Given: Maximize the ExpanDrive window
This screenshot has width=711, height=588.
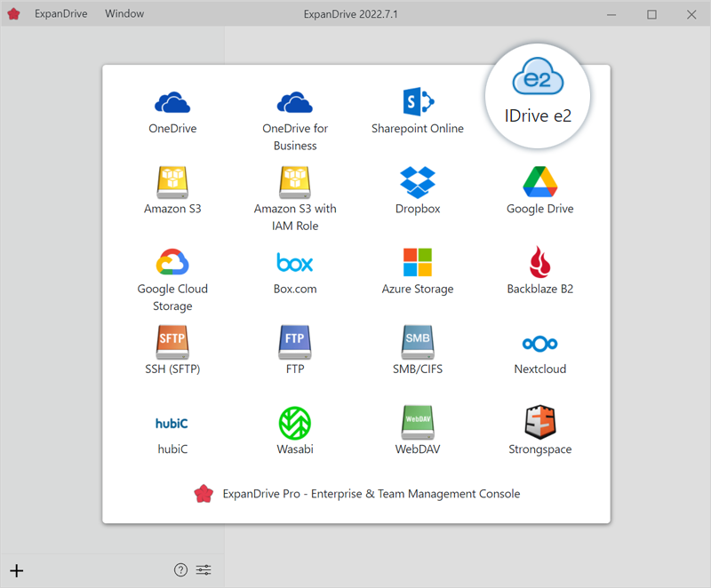Looking at the screenshot, I should point(651,14).
